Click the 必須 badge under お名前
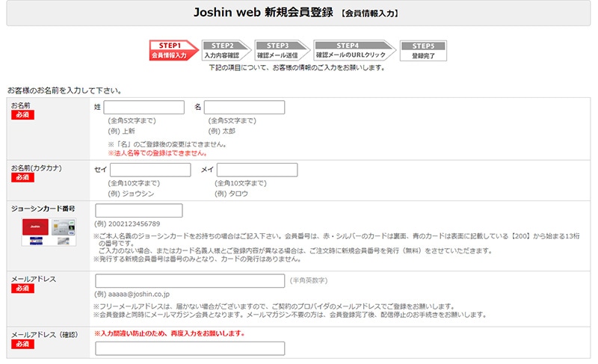 pyautogui.click(x=22, y=114)
